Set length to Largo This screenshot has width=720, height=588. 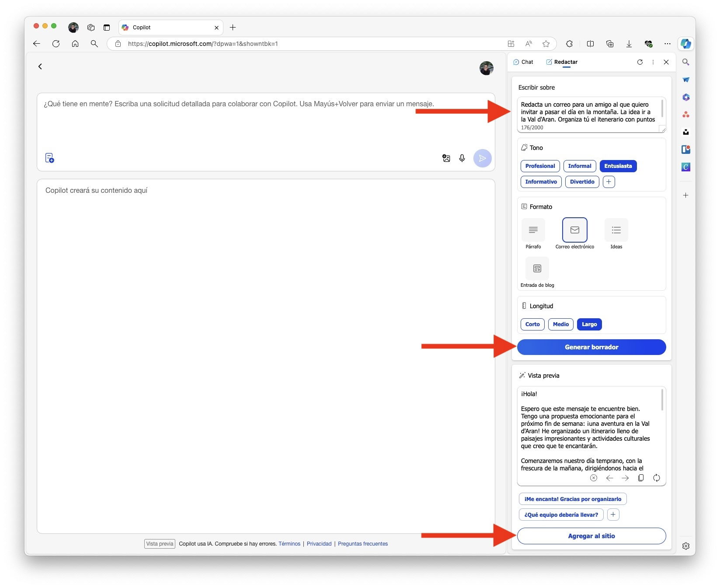click(x=589, y=324)
